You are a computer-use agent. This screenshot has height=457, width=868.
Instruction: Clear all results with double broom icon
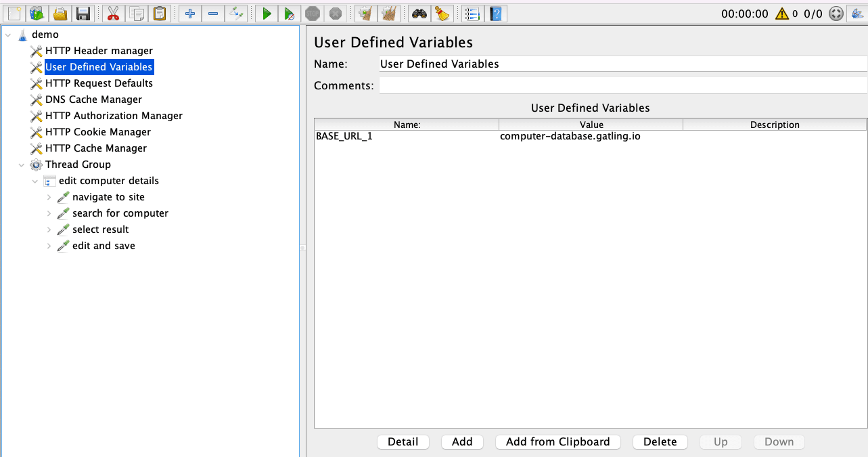(388, 13)
